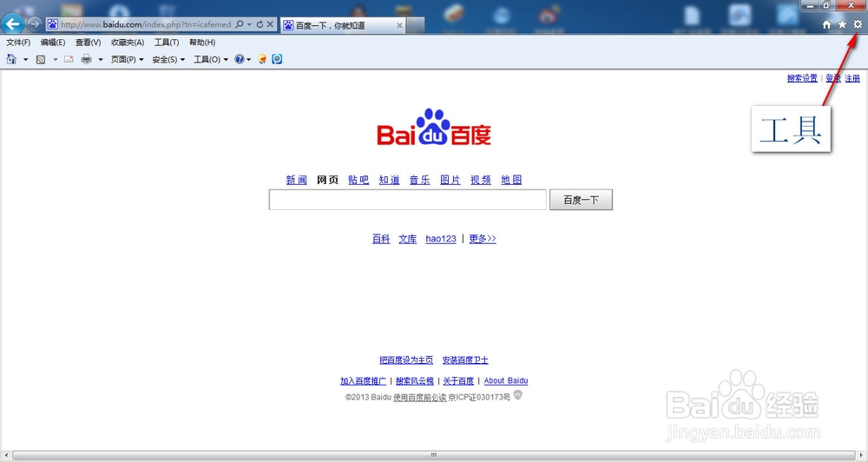The width and height of the screenshot is (868, 462).
Task: Expand the Home button dropdown arrow
Action: click(25, 59)
